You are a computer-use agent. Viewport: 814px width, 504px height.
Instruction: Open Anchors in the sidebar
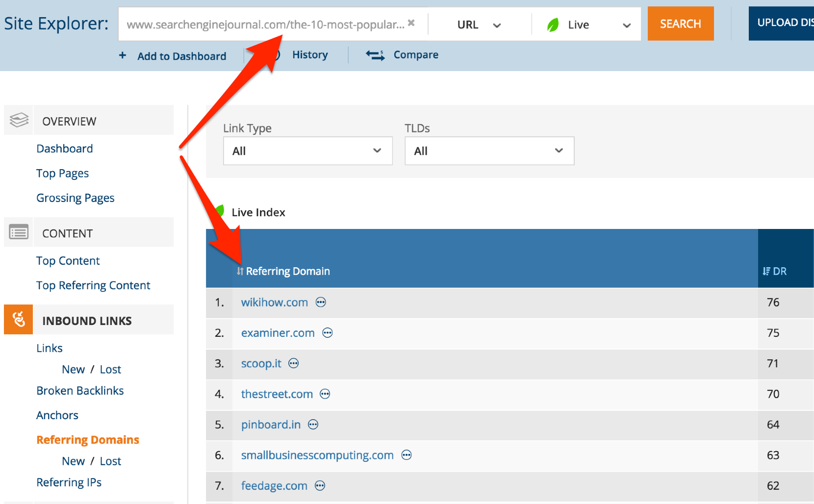(x=57, y=415)
